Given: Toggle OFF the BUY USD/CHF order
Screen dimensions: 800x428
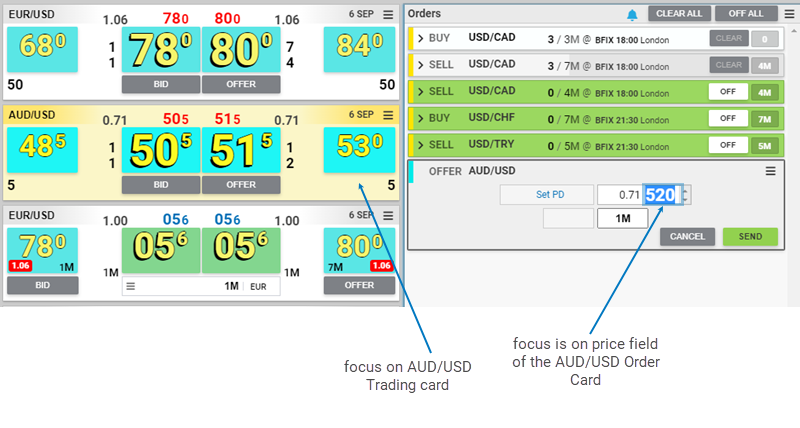Looking at the screenshot, I should point(728,119).
